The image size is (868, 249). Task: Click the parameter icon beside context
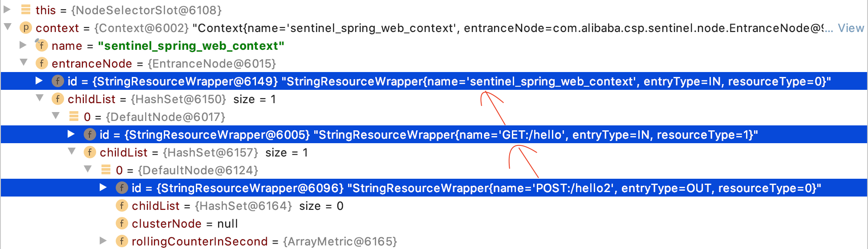tap(26, 28)
